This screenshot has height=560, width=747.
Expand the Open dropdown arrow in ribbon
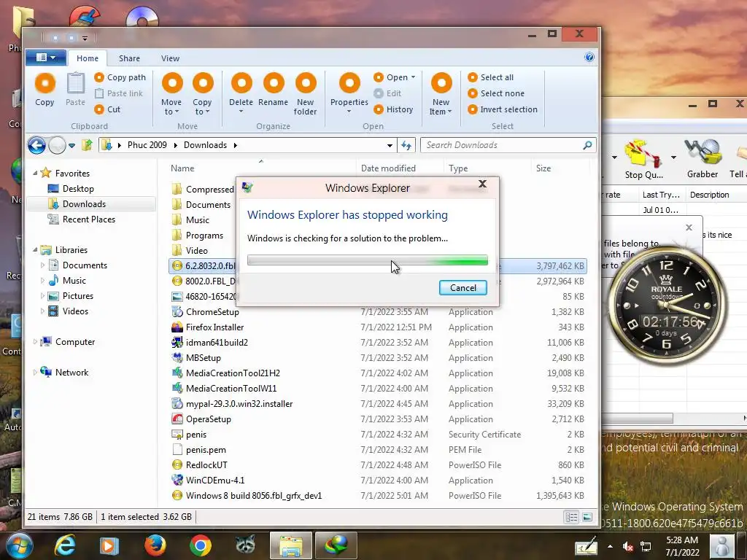(x=413, y=77)
